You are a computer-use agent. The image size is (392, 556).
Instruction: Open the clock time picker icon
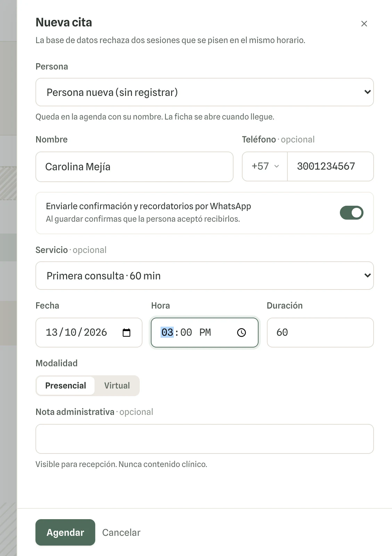pos(242,333)
